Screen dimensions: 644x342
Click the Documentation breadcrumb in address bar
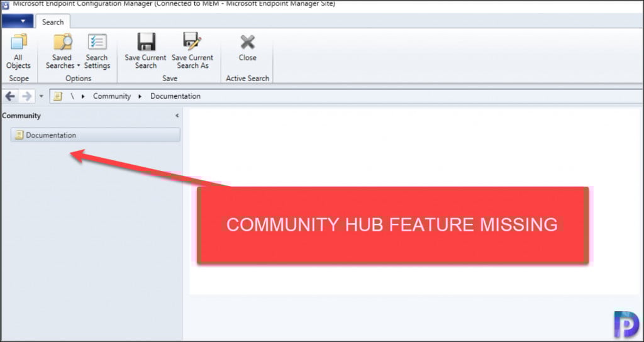tap(175, 96)
